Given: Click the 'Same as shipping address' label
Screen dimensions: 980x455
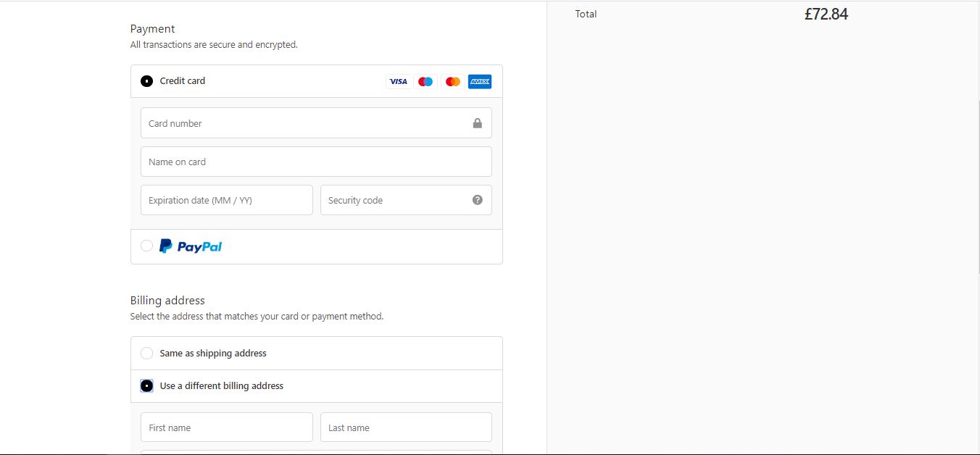Looking at the screenshot, I should coord(213,354).
